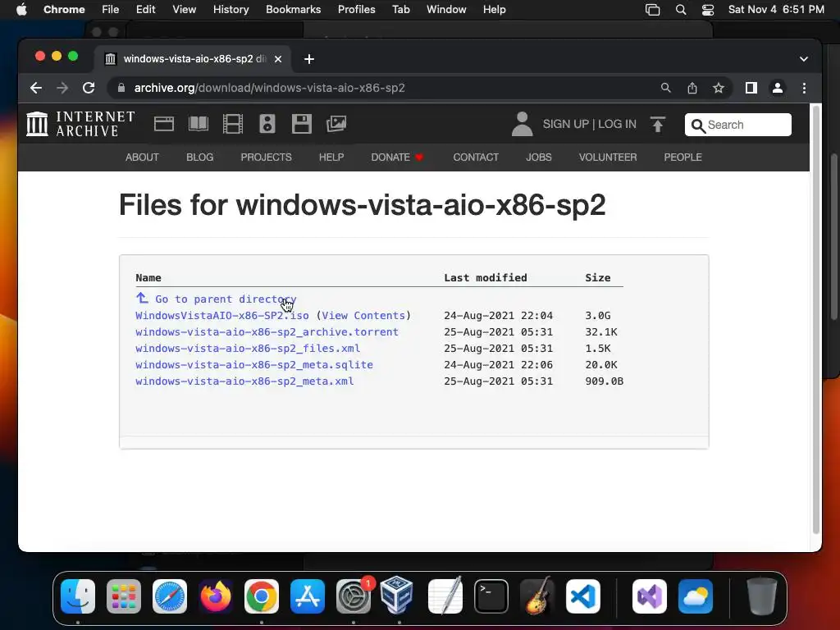Download WindowsVistaAIO-x86-SP2.iso file

point(222,316)
